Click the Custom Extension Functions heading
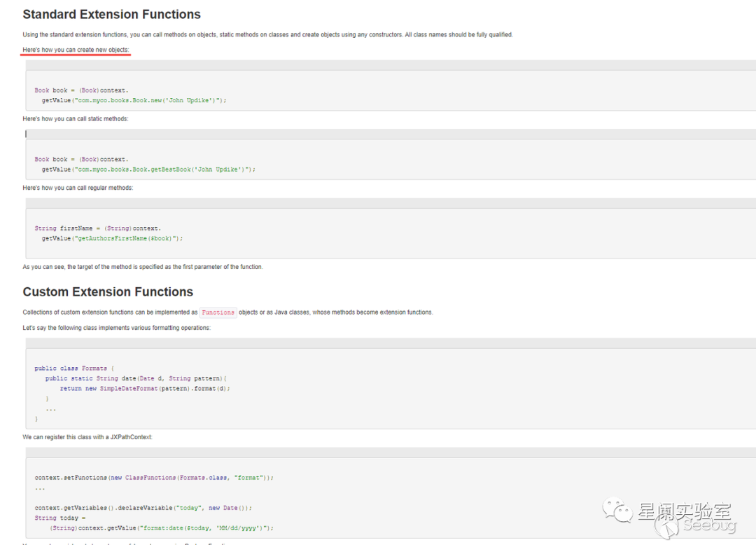Screen dimensions: 756x545 tap(108, 292)
